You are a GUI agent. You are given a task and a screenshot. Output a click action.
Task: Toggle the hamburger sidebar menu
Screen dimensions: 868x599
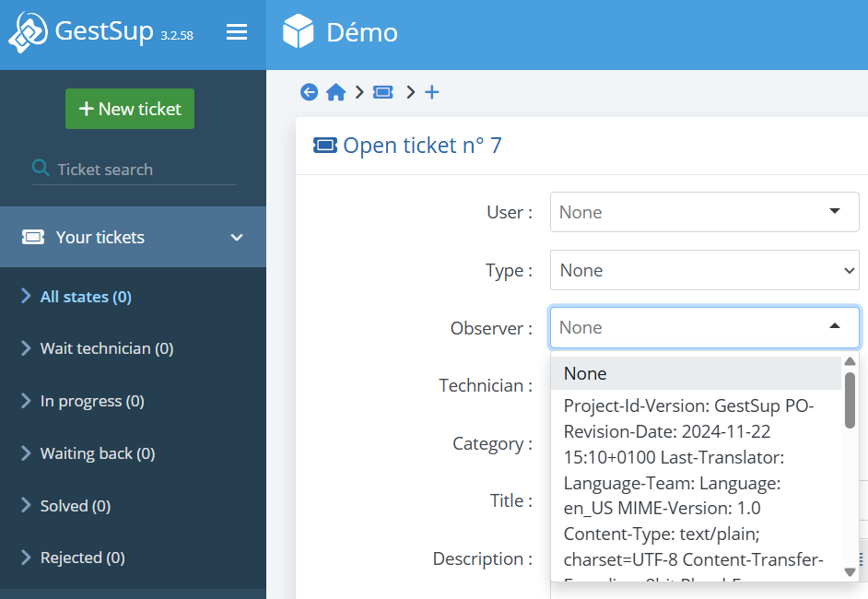pyautogui.click(x=237, y=32)
